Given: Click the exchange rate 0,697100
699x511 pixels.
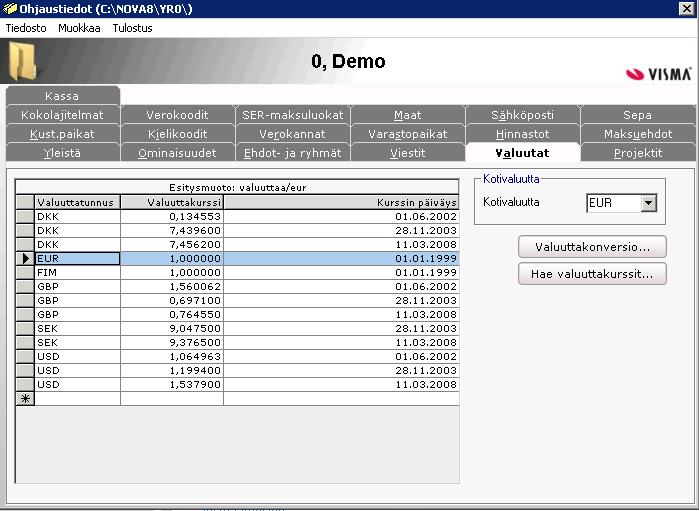Looking at the screenshot, I should [x=172, y=301].
